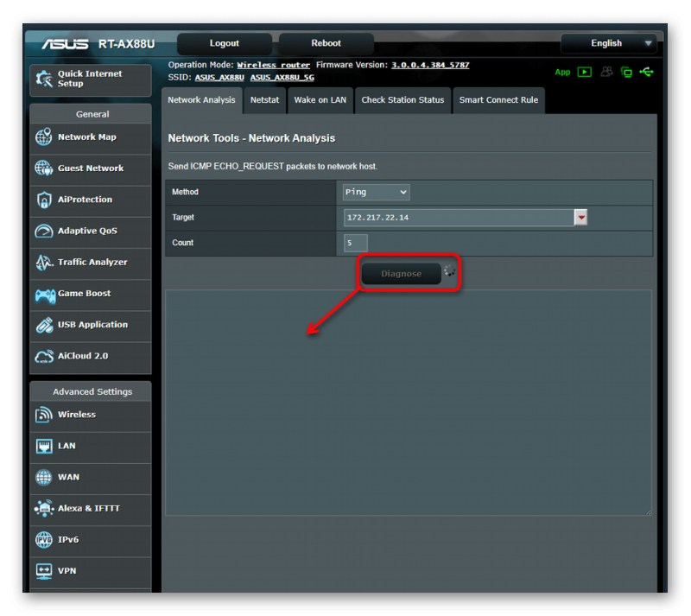Click Quick Internet Setup in the sidebar
The width and height of the screenshot is (691, 616).
tap(91, 79)
